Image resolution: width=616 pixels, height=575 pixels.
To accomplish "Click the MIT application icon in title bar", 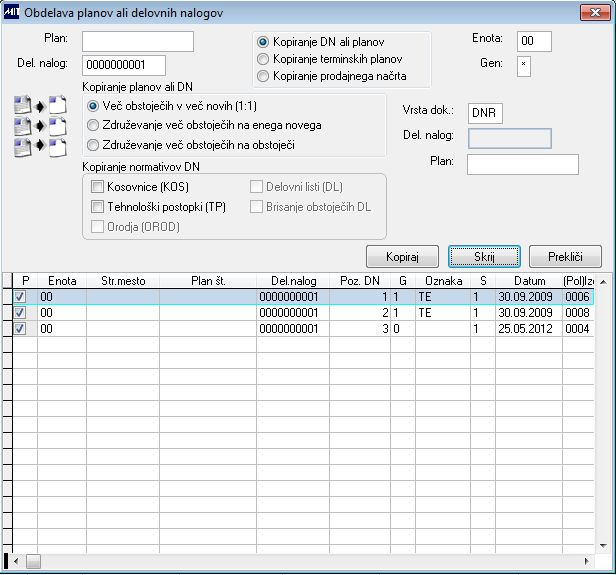I will tap(11, 12).
